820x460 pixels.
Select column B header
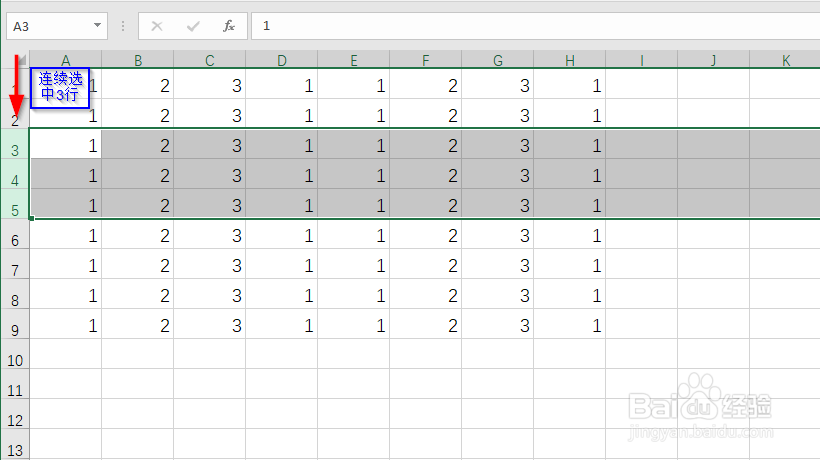[138, 60]
